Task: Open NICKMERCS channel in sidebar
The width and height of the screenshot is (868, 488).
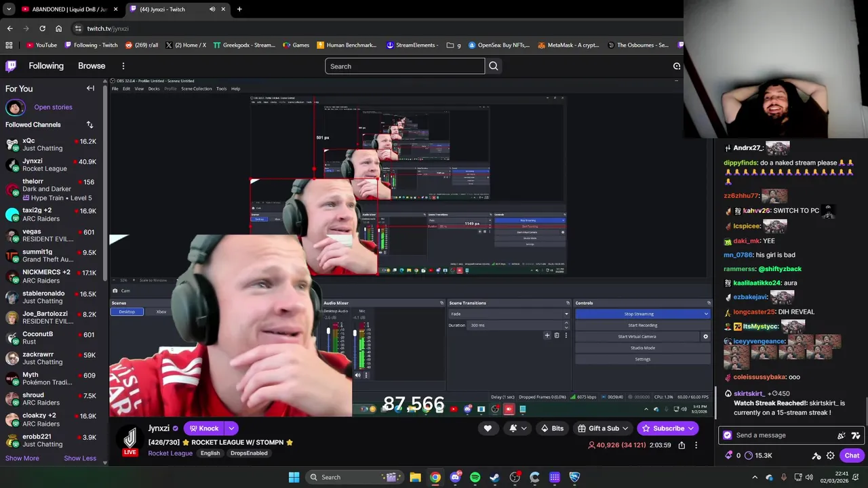Action: point(52,276)
